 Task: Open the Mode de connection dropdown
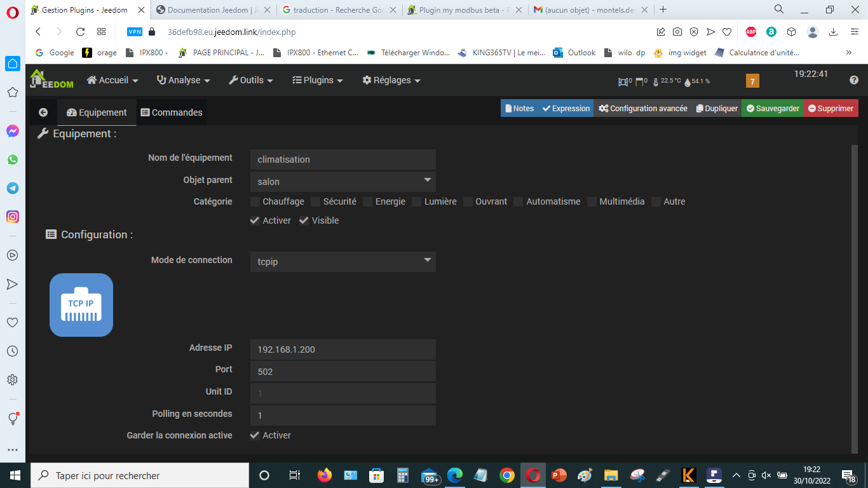tap(343, 261)
